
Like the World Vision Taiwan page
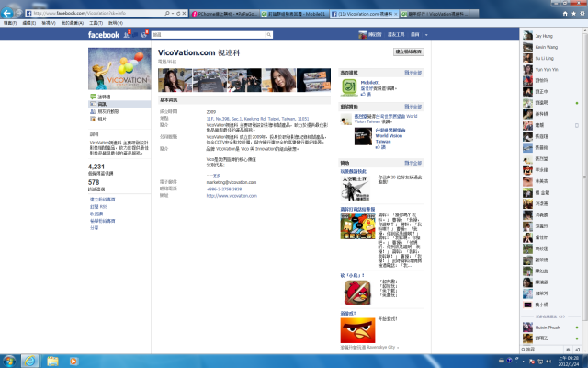point(380,147)
